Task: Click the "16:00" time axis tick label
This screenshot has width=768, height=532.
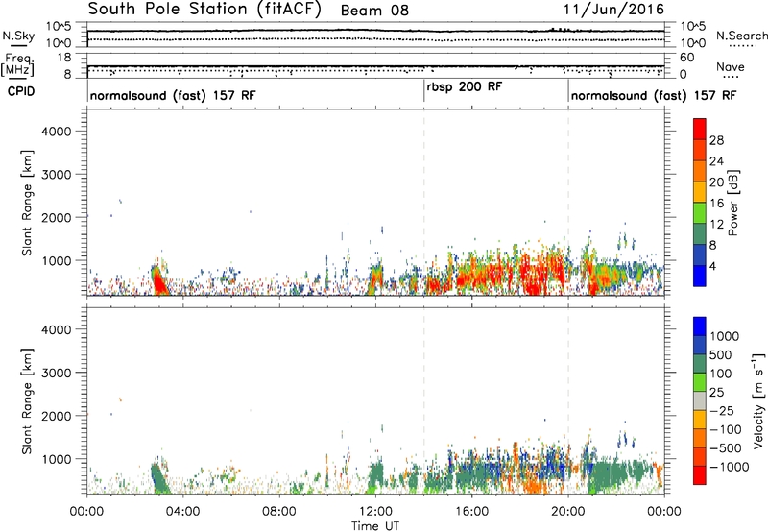Action: [x=471, y=512]
